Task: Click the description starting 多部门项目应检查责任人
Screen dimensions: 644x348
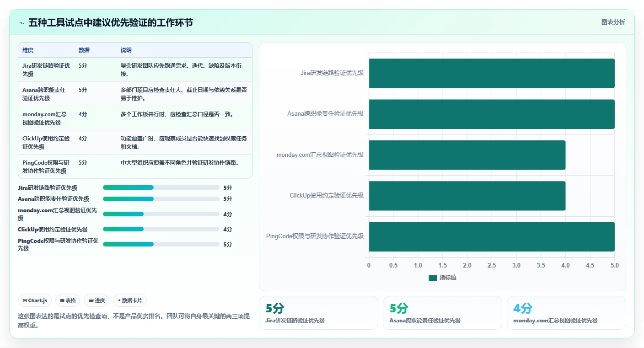Action: click(x=184, y=94)
